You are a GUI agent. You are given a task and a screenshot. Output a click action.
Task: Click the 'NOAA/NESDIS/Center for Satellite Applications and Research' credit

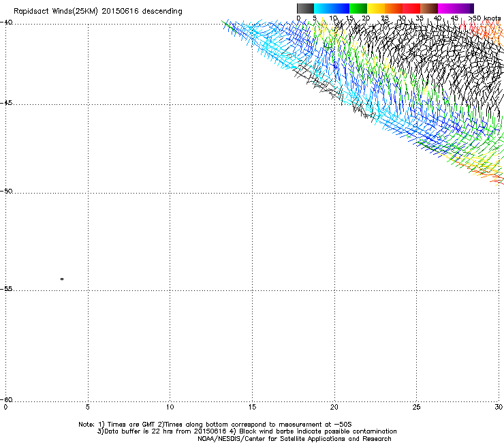pos(294,439)
